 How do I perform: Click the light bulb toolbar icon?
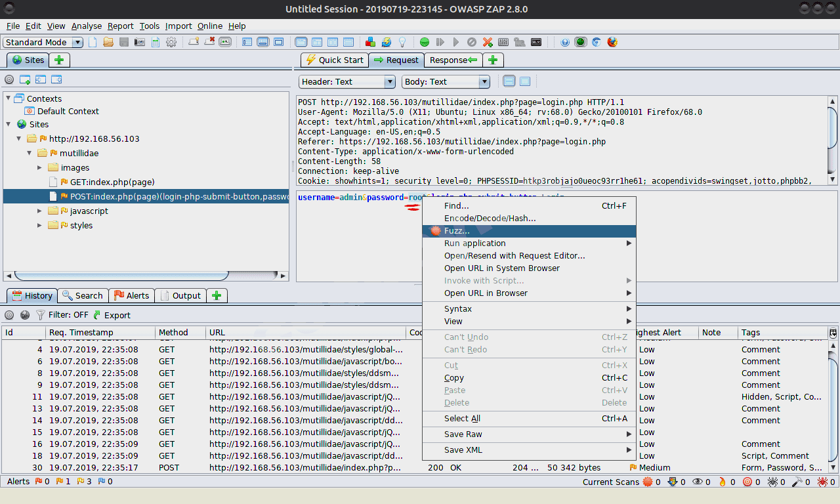pos(402,42)
